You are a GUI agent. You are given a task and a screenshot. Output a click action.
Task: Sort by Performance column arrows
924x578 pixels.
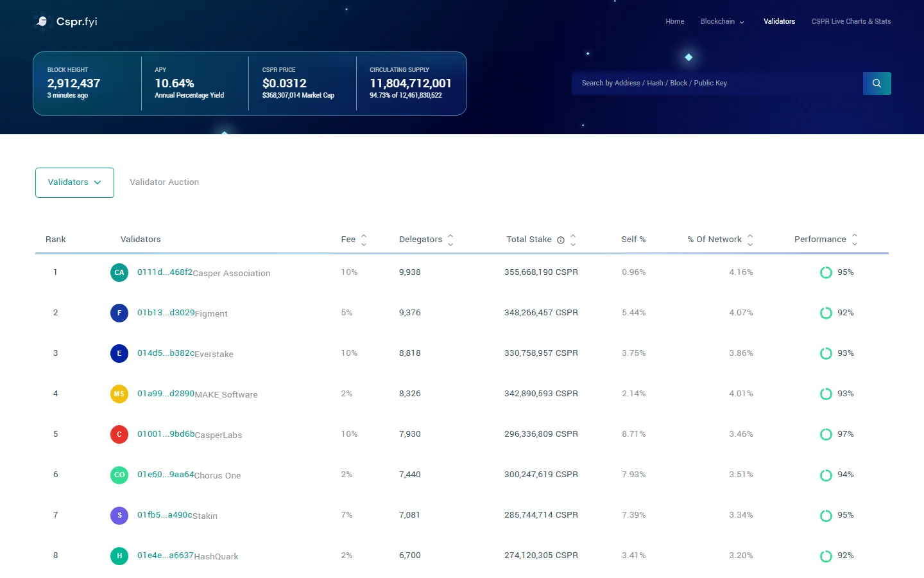coord(855,240)
